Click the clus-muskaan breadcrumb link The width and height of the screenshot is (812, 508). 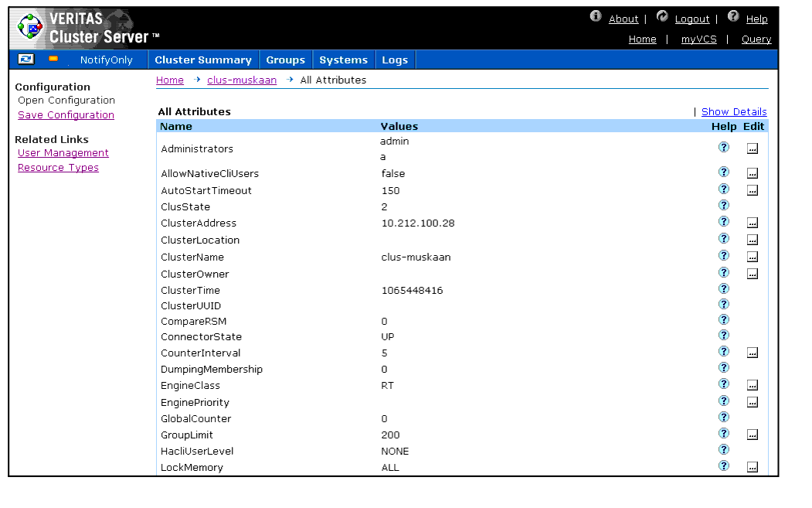pos(242,80)
